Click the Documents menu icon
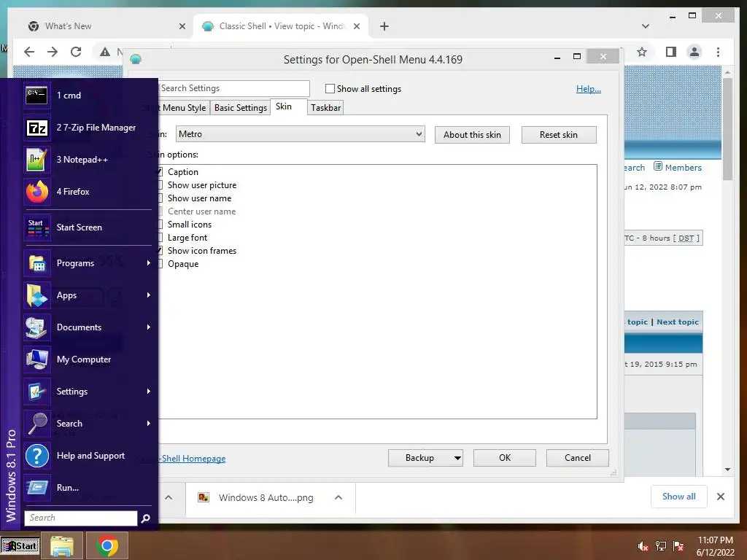 [x=36, y=327]
